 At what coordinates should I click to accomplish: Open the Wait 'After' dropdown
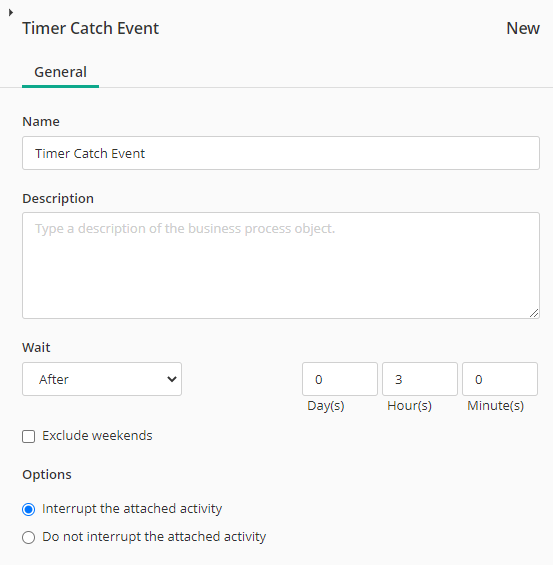102,379
